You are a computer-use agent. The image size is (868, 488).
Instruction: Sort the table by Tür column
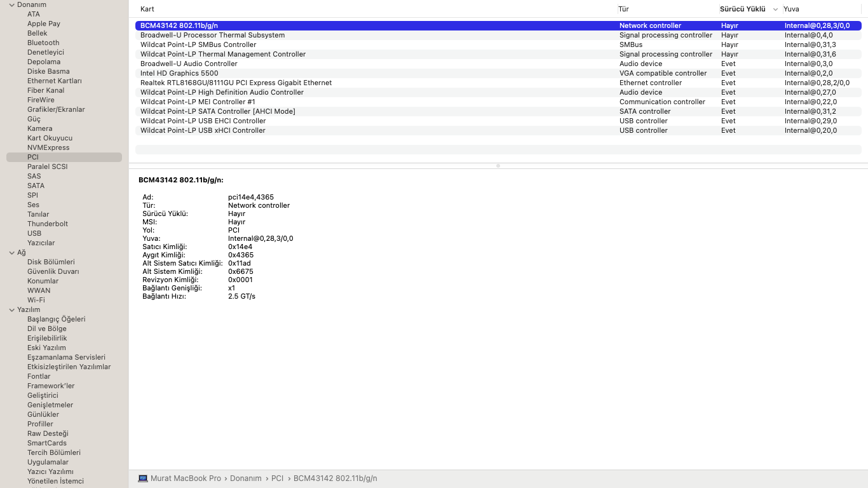[x=624, y=10]
